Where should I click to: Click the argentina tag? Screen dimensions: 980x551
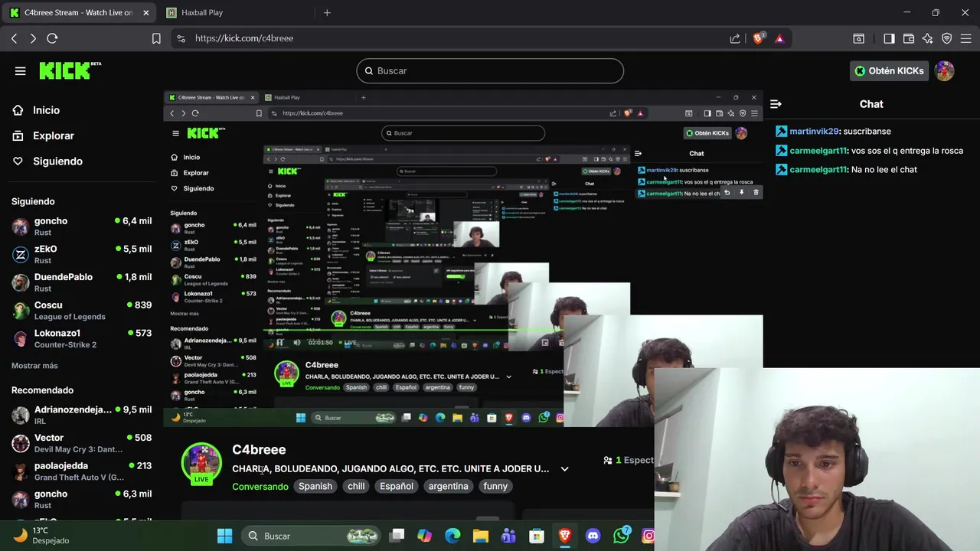448,486
